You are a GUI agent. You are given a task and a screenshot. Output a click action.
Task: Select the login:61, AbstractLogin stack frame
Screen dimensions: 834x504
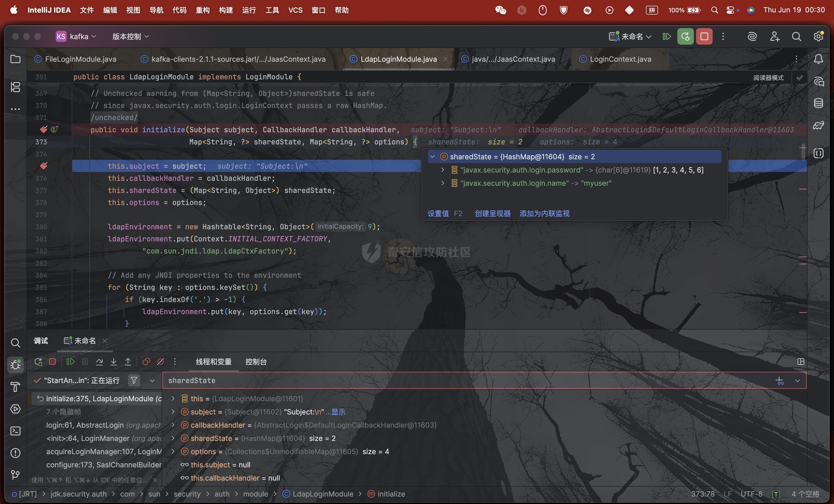[104, 425]
